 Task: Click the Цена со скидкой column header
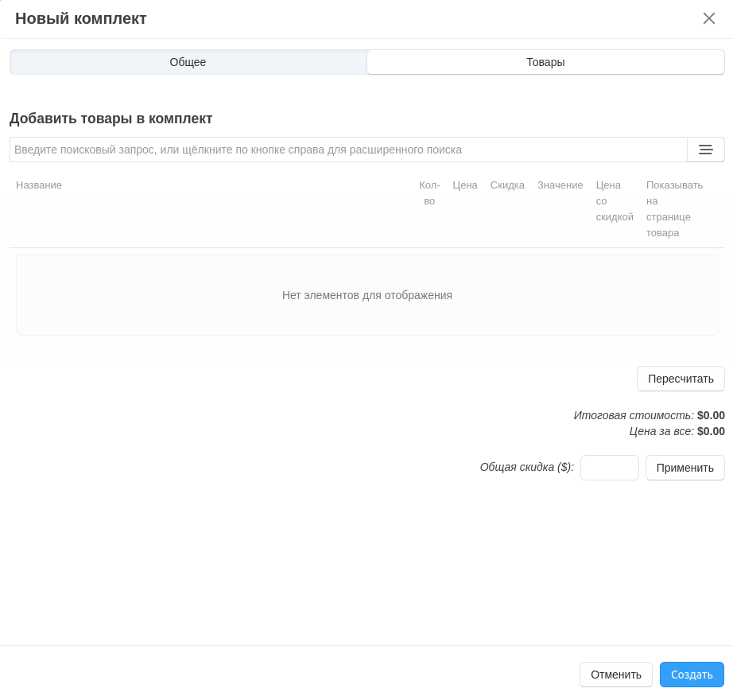[x=614, y=201]
